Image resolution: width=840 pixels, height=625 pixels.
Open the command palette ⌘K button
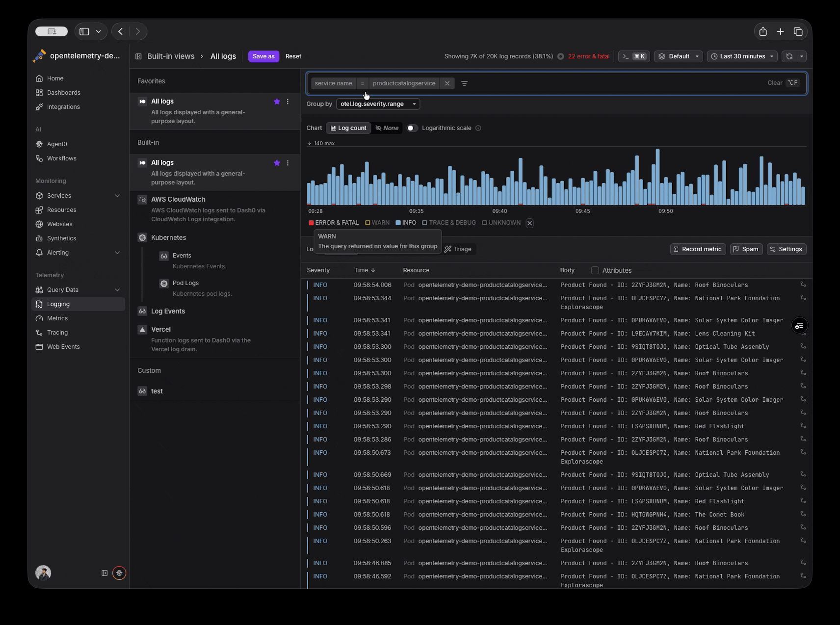pyautogui.click(x=634, y=56)
